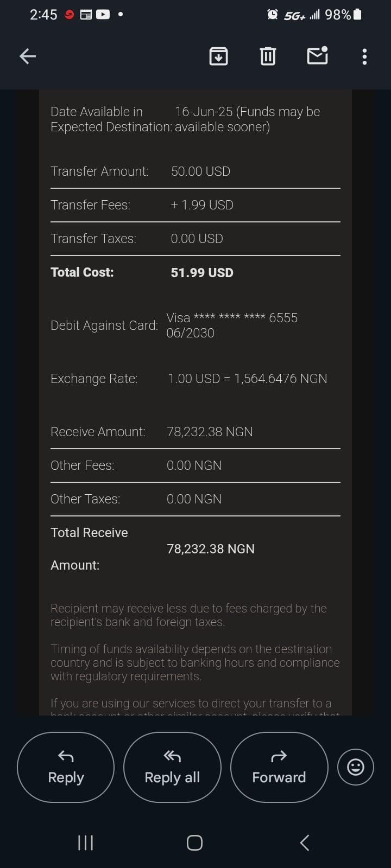This screenshot has height=868, width=391.
Task: Open Android recent apps
Action: [86, 843]
